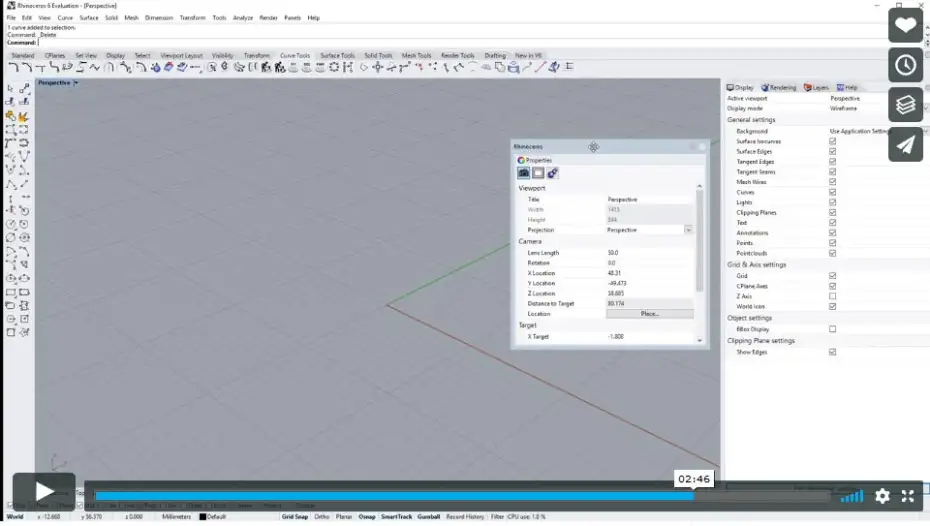Enable the Z Axis checkbox
The image size is (930, 526).
pos(833,296)
